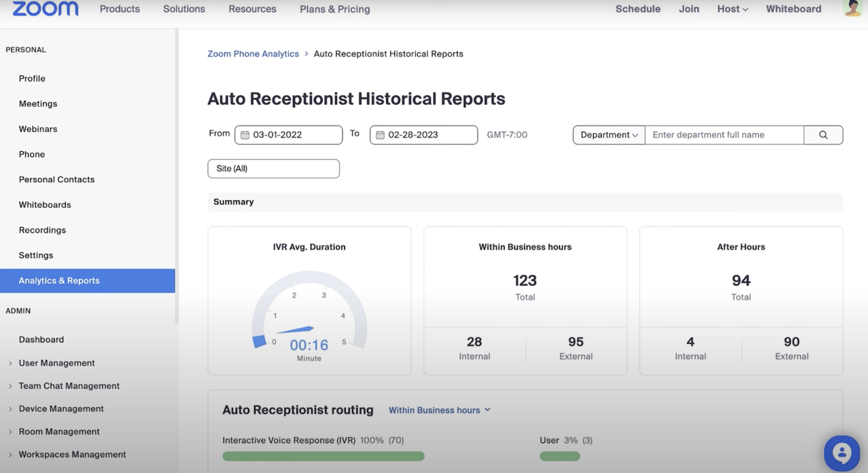The image size is (868, 473).
Task: Open the Solutions menu
Action: (184, 9)
